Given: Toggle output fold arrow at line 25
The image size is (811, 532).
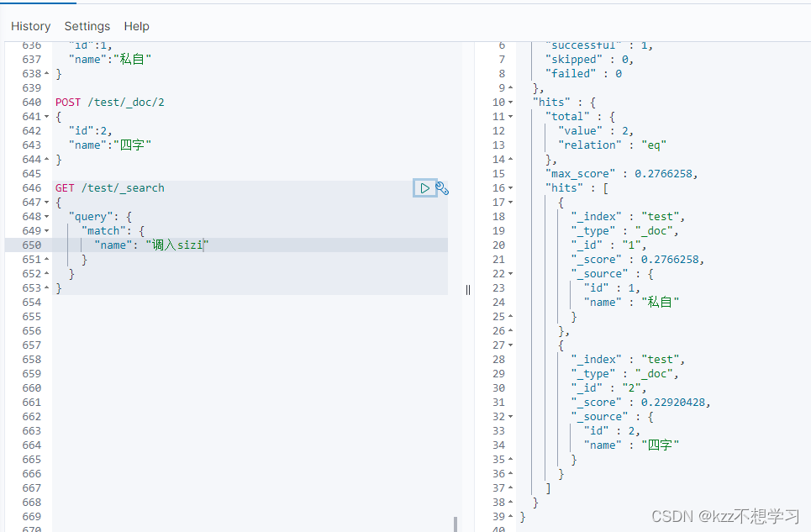Looking at the screenshot, I should [x=510, y=317].
